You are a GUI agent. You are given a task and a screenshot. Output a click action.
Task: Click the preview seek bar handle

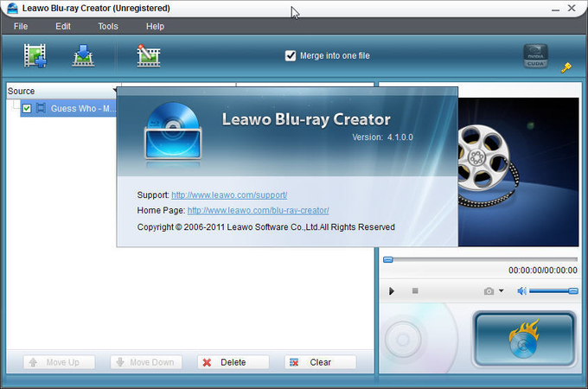pyautogui.click(x=388, y=259)
